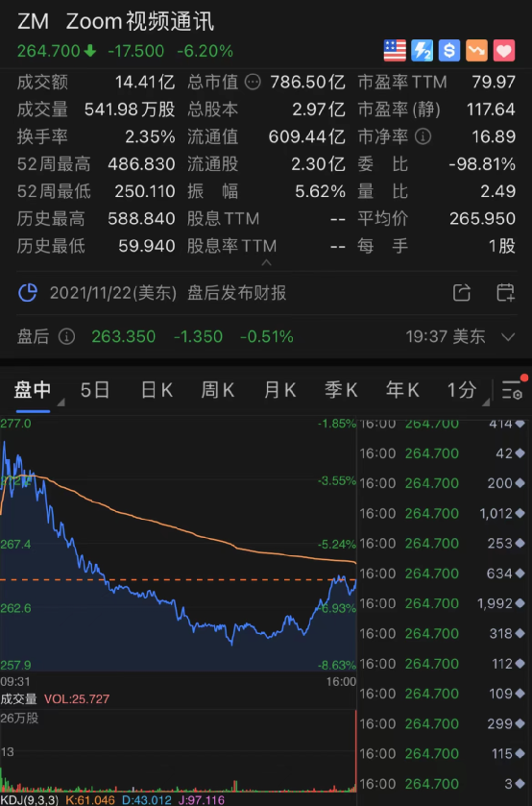Open dropdown triangle beside 盘中 tab
532x806 pixels.
(x=60, y=402)
